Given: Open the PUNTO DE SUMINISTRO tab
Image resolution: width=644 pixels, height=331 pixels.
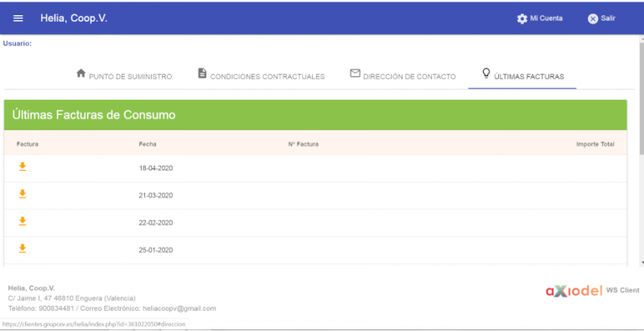Looking at the screenshot, I should 124,75.
